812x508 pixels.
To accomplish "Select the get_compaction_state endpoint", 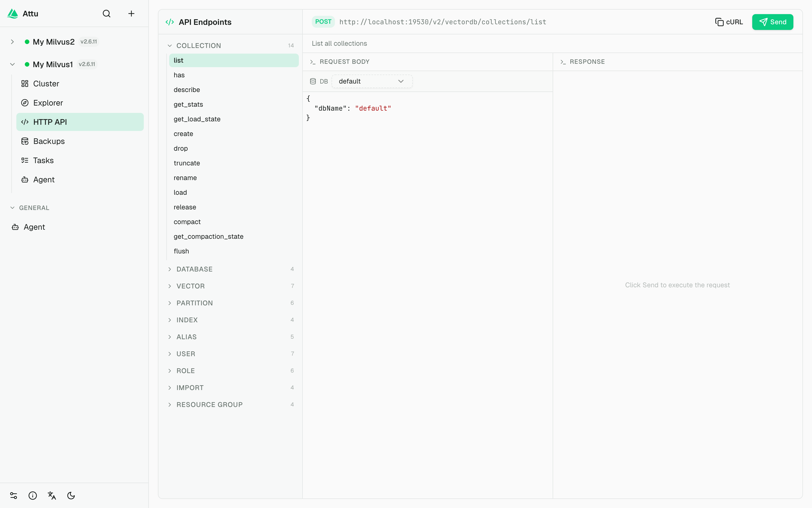I will coord(233,237).
